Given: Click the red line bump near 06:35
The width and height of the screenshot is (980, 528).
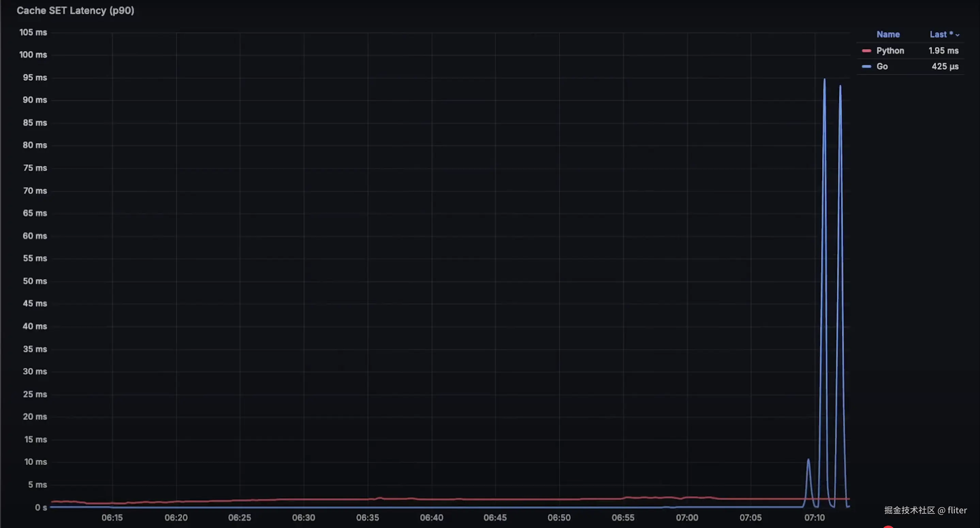Looking at the screenshot, I should [x=379, y=498].
